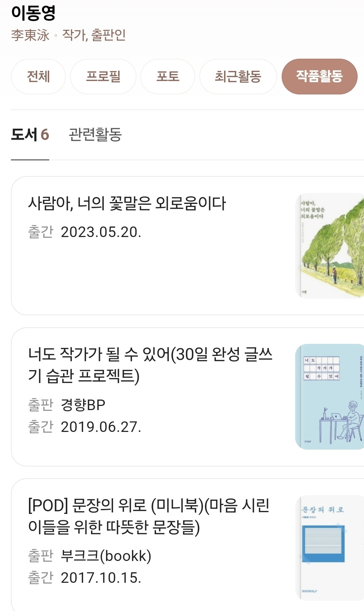Switch to the 관련활동 sub-tab

coord(95,134)
